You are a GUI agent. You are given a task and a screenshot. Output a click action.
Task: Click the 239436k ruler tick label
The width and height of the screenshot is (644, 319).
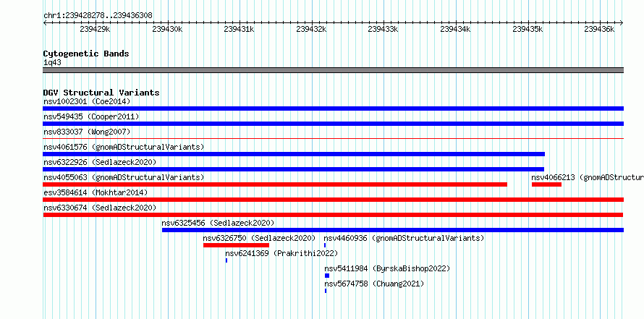pos(600,29)
